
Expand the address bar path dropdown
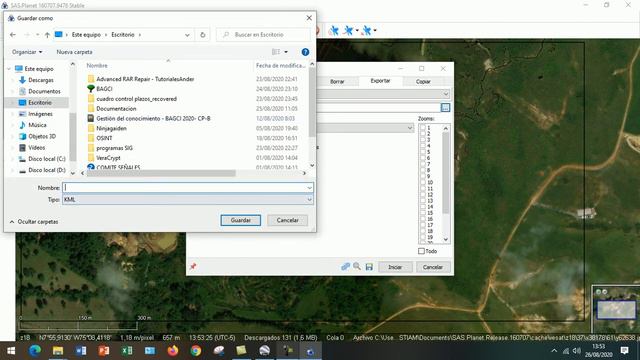tap(187, 35)
